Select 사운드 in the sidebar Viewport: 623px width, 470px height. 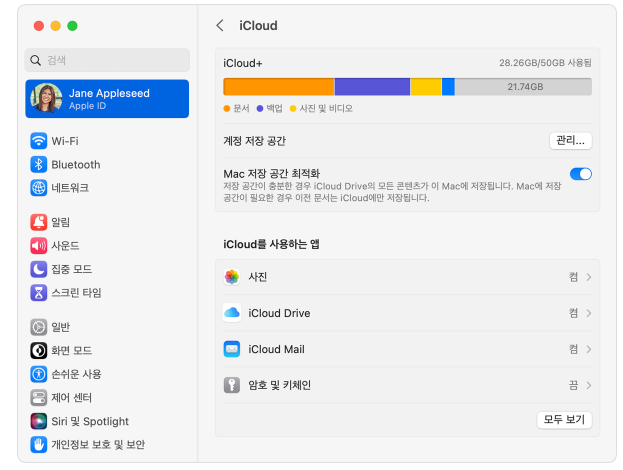tap(107, 246)
